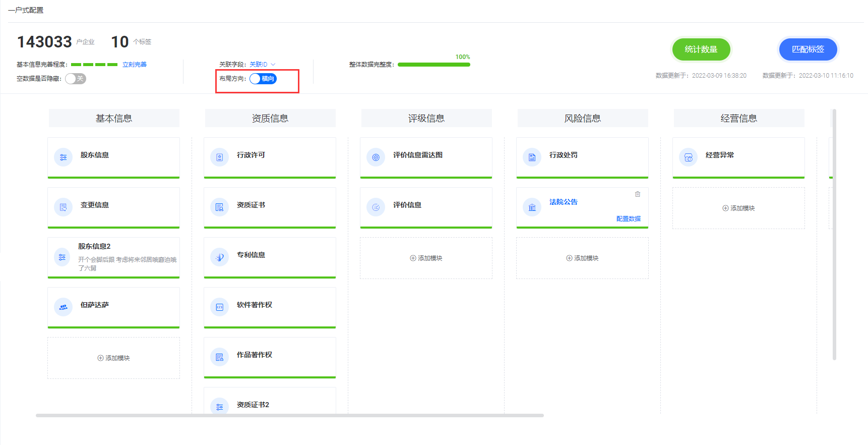Open the 关联字段 关联ID dropdown
Image resolution: width=868 pixels, height=445 pixels.
point(262,65)
